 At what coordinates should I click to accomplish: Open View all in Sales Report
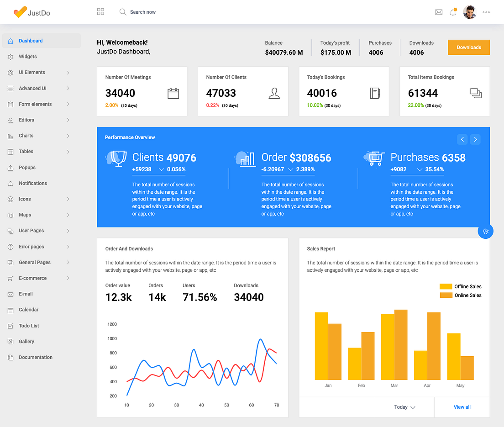point(462,407)
